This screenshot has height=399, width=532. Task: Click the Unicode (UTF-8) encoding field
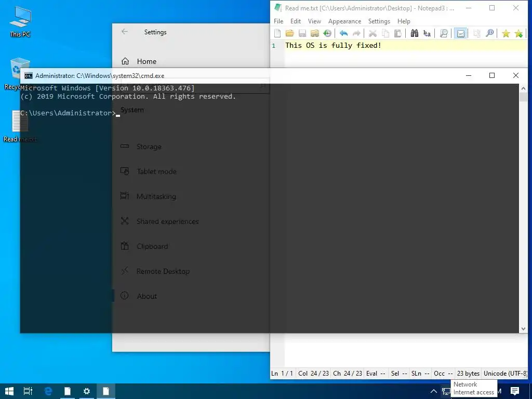coord(506,373)
